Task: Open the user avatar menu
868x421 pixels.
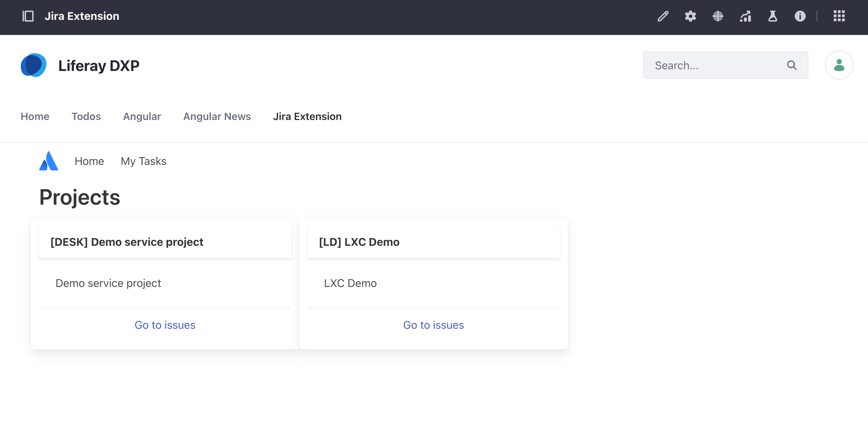Action: tap(839, 65)
